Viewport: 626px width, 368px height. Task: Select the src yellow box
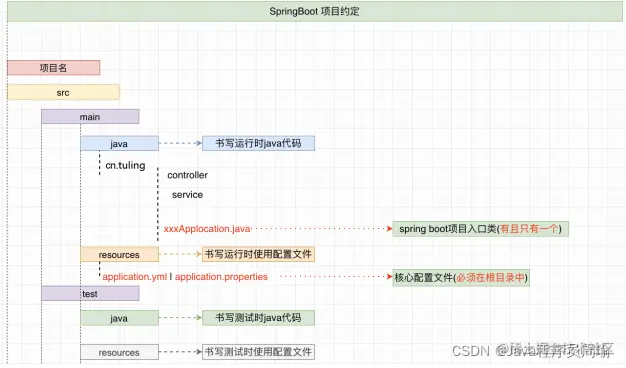tap(63, 92)
